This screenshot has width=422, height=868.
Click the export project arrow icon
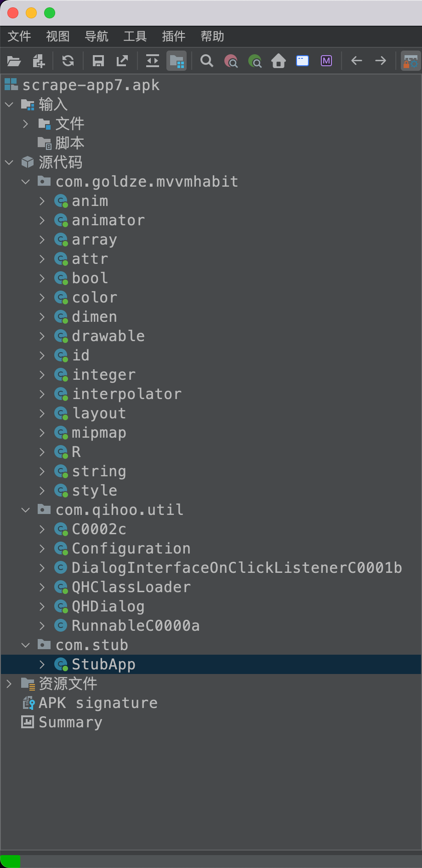click(x=122, y=61)
